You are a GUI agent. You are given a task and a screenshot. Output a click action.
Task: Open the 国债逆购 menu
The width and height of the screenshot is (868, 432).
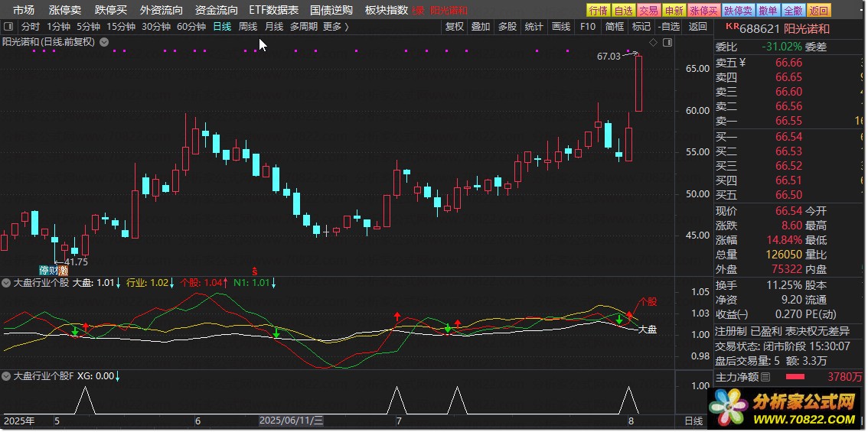331,10
